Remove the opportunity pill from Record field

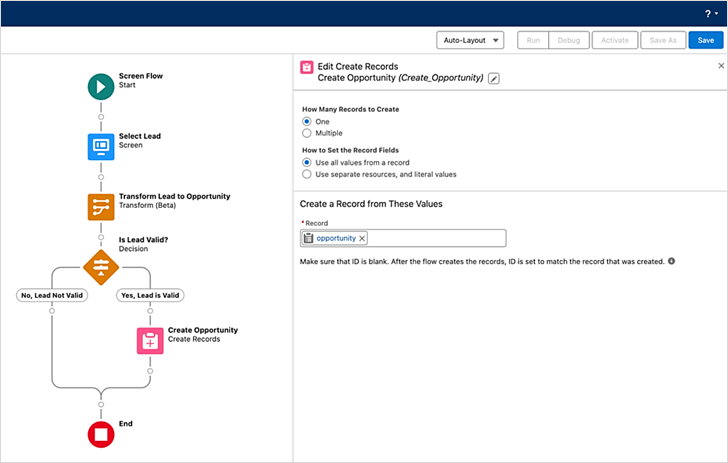tap(362, 238)
